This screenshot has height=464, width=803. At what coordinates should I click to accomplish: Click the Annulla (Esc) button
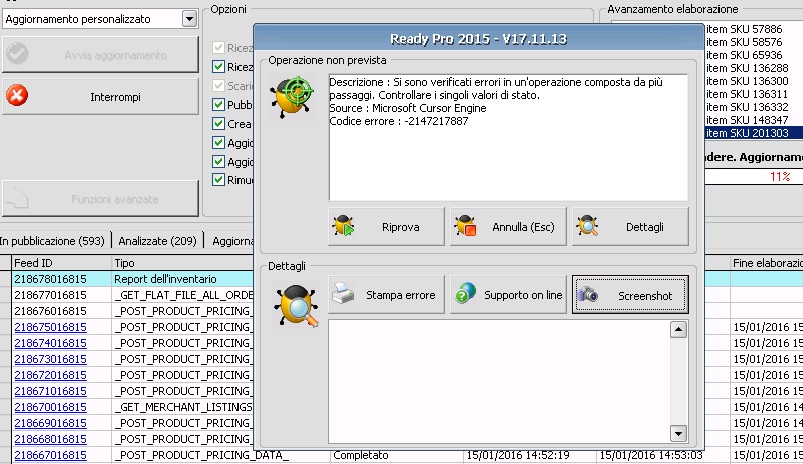(x=508, y=226)
